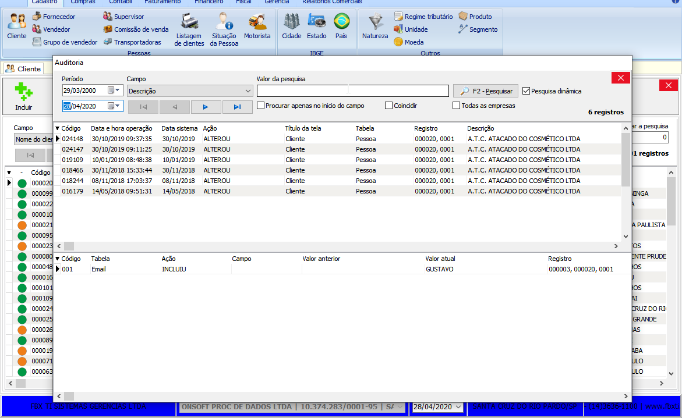Open Grupo de vendedor

[65, 42]
